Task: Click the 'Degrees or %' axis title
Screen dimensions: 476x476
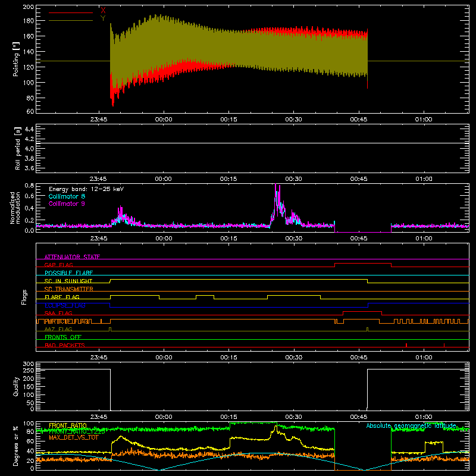Action: point(16,446)
